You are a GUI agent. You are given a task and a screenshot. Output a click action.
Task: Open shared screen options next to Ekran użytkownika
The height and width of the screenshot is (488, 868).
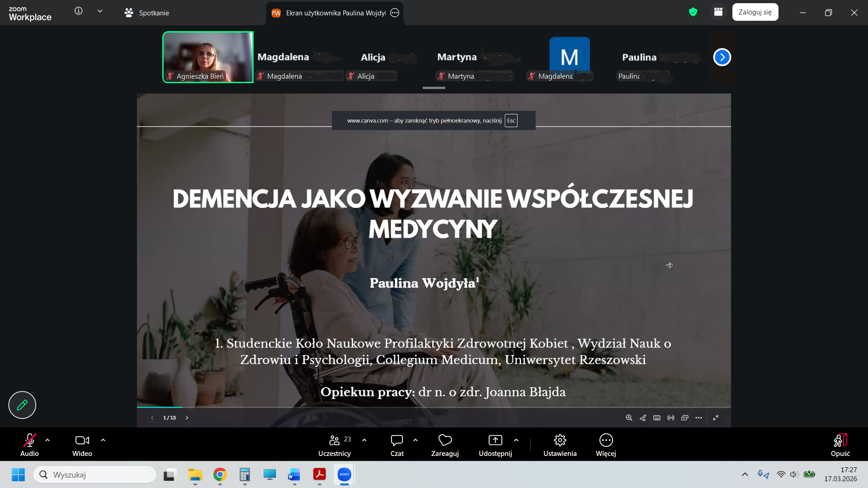click(x=395, y=13)
